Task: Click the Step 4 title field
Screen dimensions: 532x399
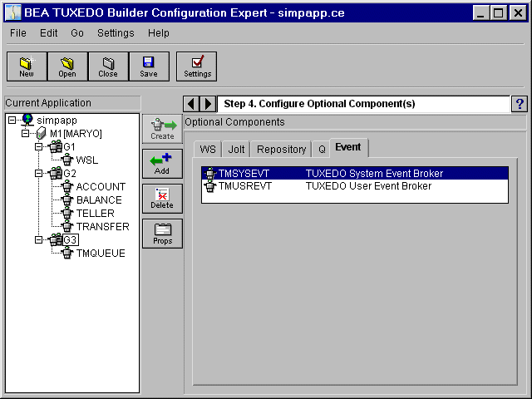Action: tap(363, 104)
